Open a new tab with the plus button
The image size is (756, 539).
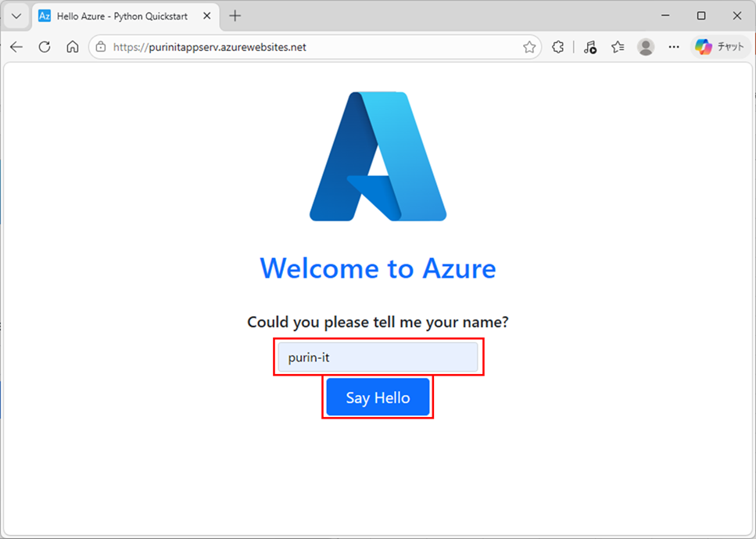pos(235,16)
